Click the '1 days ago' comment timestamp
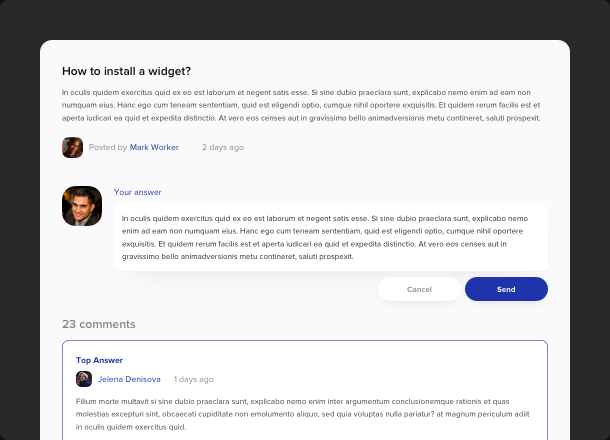610x440 pixels. point(193,379)
